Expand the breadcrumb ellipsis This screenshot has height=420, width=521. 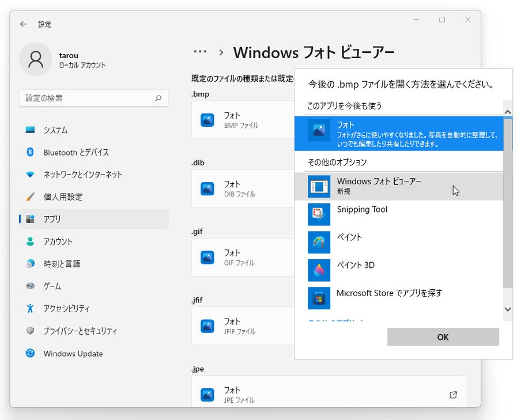click(x=200, y=51)
